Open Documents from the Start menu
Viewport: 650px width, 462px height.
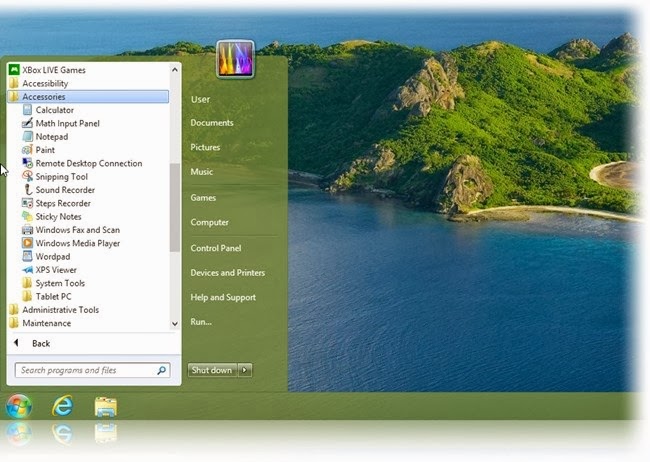coord(212,123)
